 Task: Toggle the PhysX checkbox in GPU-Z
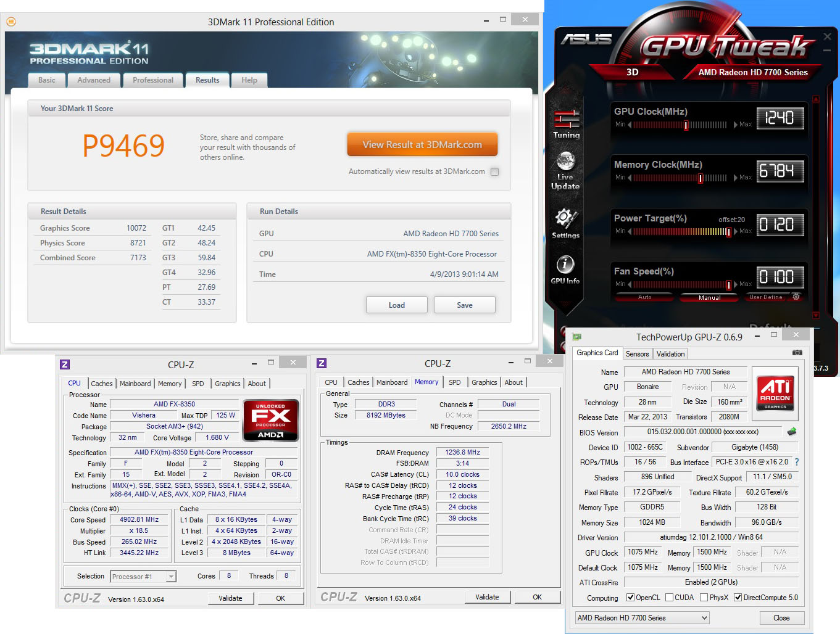tap(704, 598)
